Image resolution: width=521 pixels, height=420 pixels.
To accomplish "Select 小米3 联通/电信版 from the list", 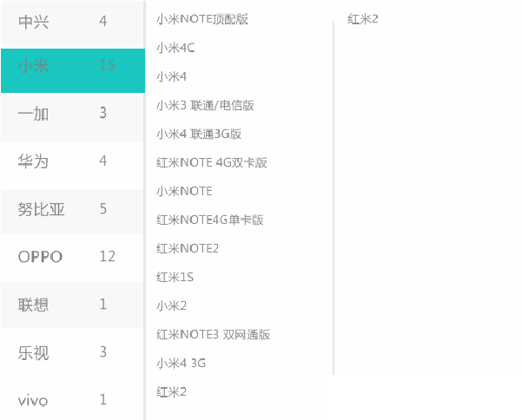I will tap(205, 105).
